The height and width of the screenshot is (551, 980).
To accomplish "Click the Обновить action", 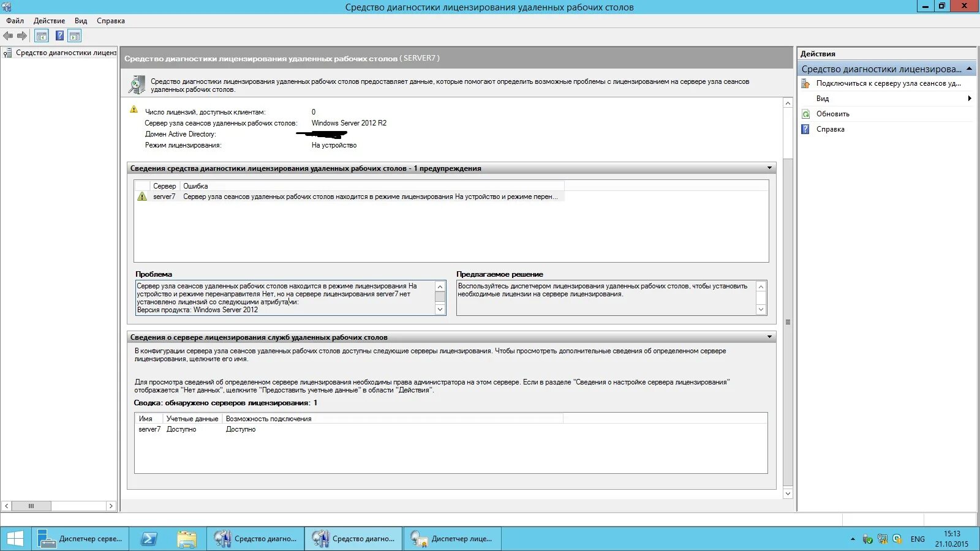I will 832,114.
